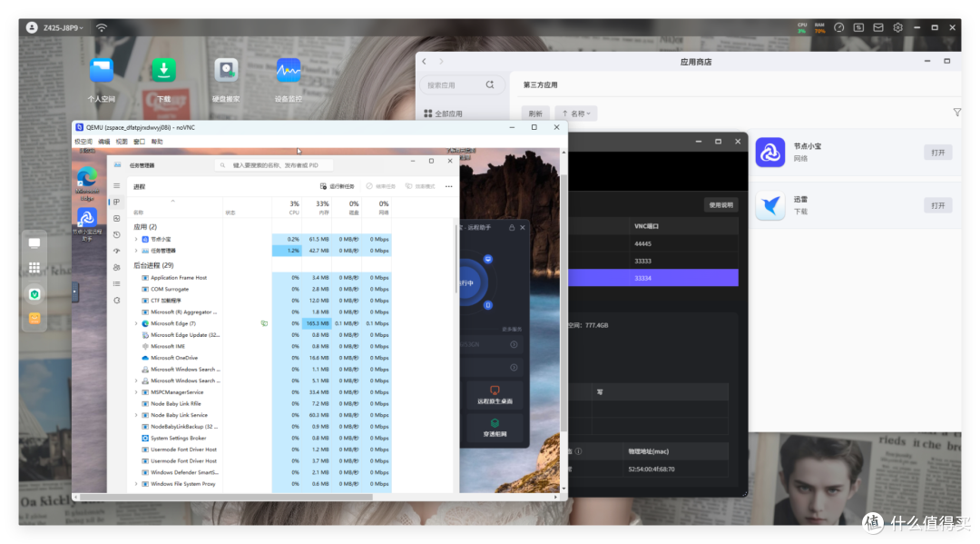Click the CPU usage indicator in top bar
This screenshot has width=980, height=544.
point(802,27)
